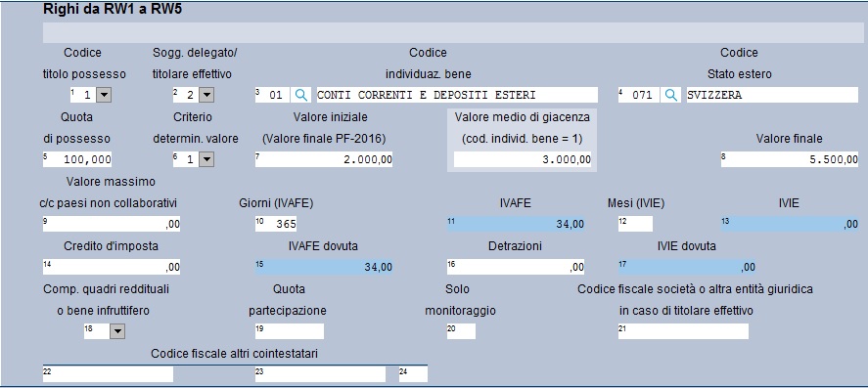Click the code field containing 01
Viewport: 868px width, 388px height.
click(x=272, y=95)
